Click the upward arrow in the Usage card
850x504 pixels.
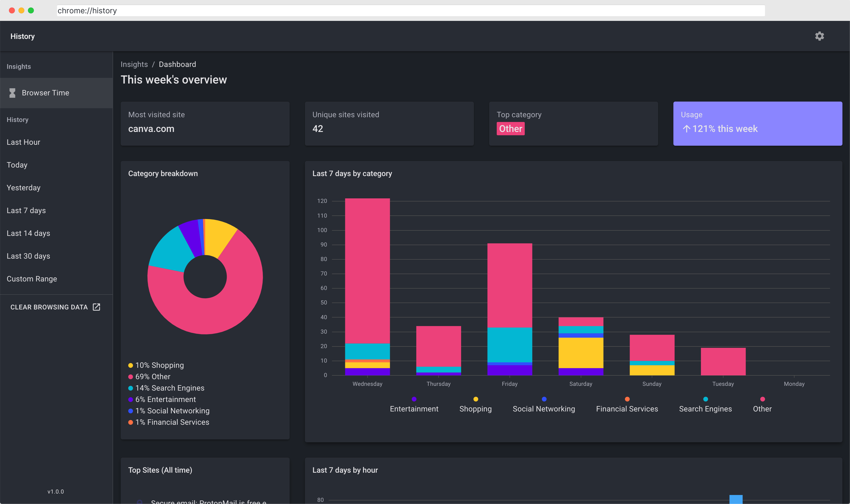[x=686, y=129]
